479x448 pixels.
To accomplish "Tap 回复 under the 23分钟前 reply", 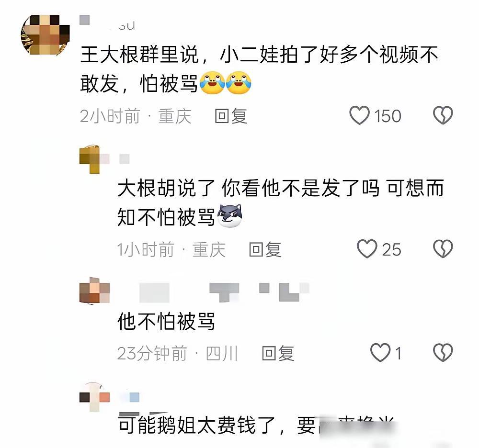I will point(278,353).
